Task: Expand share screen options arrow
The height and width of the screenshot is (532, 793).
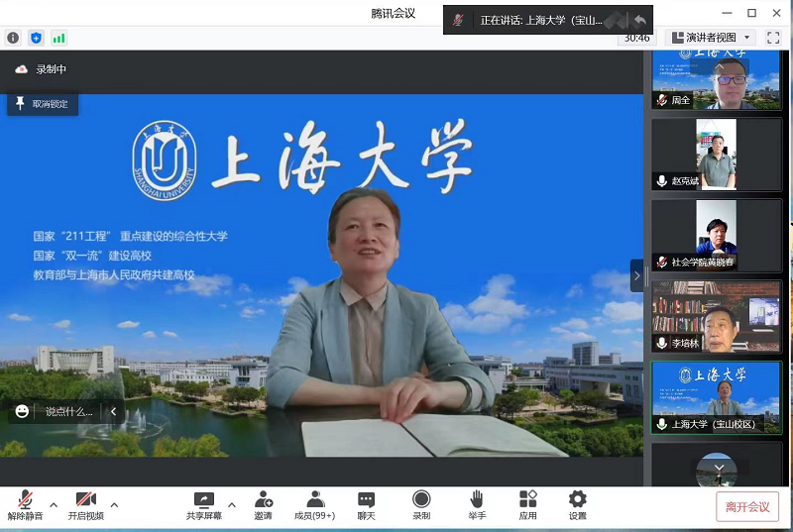Action: (232, 504)
